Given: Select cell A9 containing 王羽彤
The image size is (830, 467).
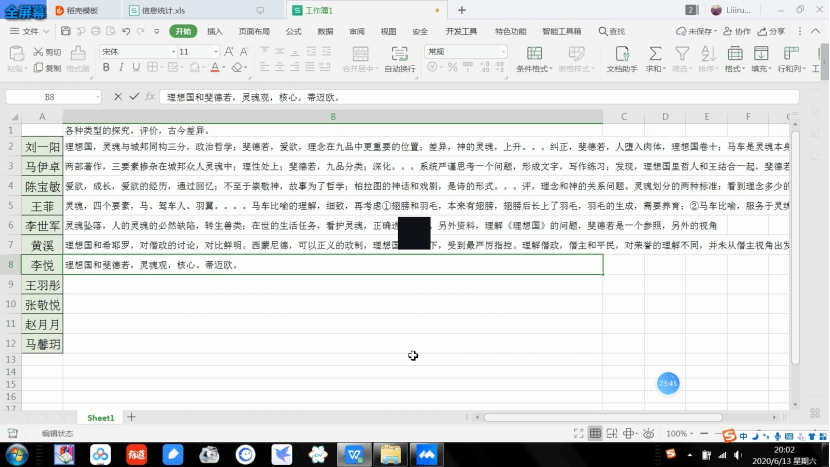Looking at the screenshot, I should click(x=42, y=285).
